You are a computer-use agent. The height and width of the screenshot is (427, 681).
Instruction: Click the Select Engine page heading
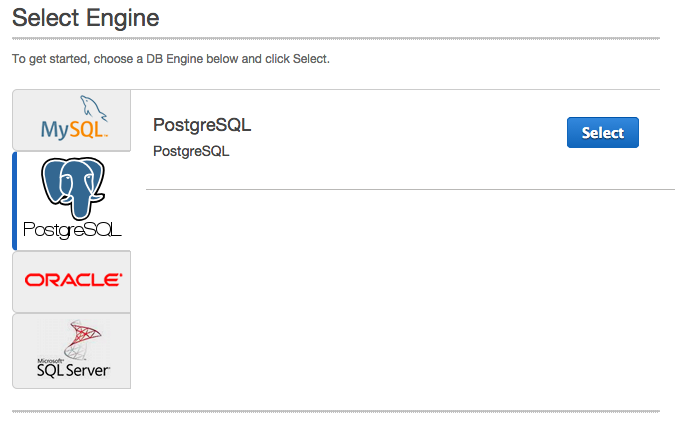pos(85,17)
